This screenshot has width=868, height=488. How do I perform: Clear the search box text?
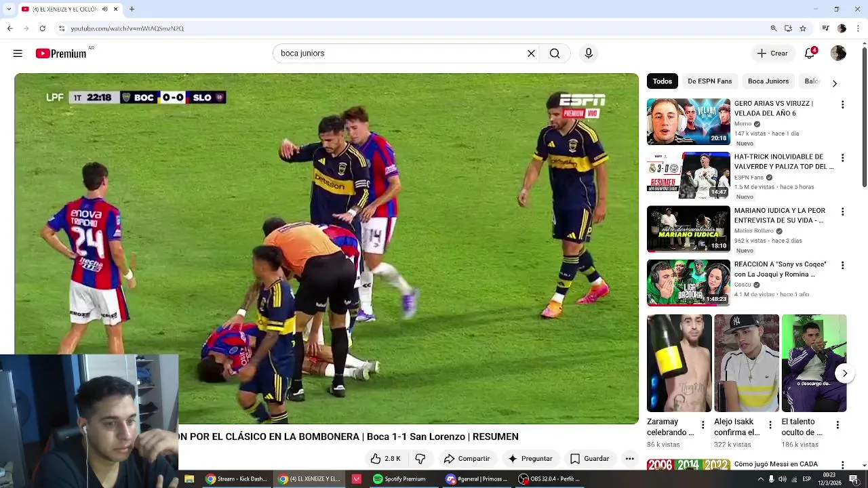pyautogui.click(x=531, y=54)
